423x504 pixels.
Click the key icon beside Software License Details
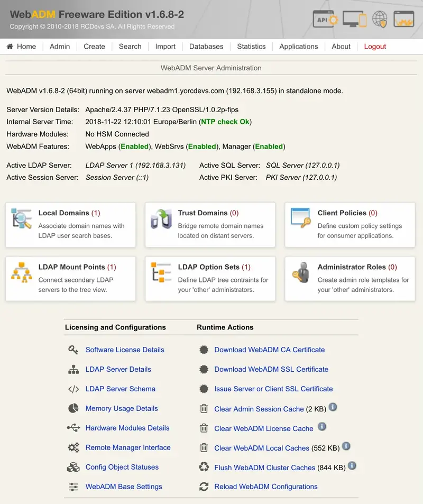click(73, 350)
